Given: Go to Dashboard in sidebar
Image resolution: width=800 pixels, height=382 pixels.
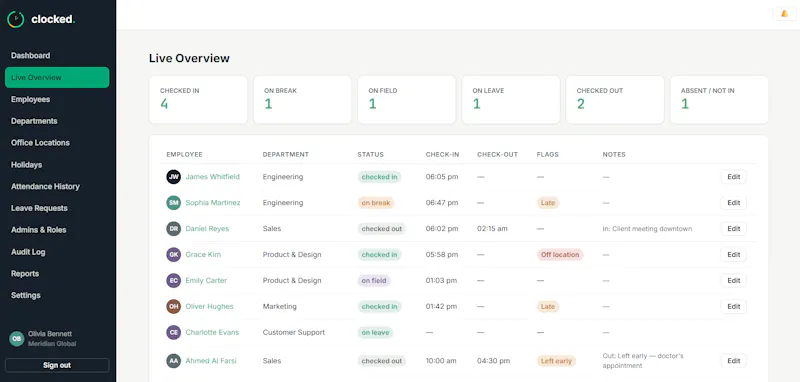Looking at the screenshot, I should pyautogui.click(x=57, y=56).
